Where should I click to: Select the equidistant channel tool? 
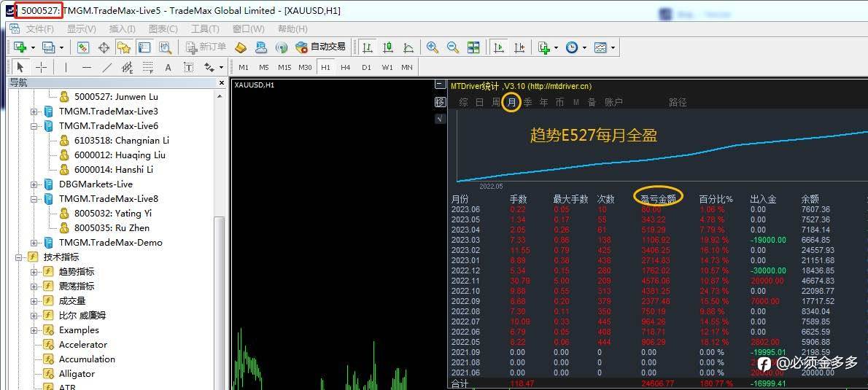pos(128,67)
